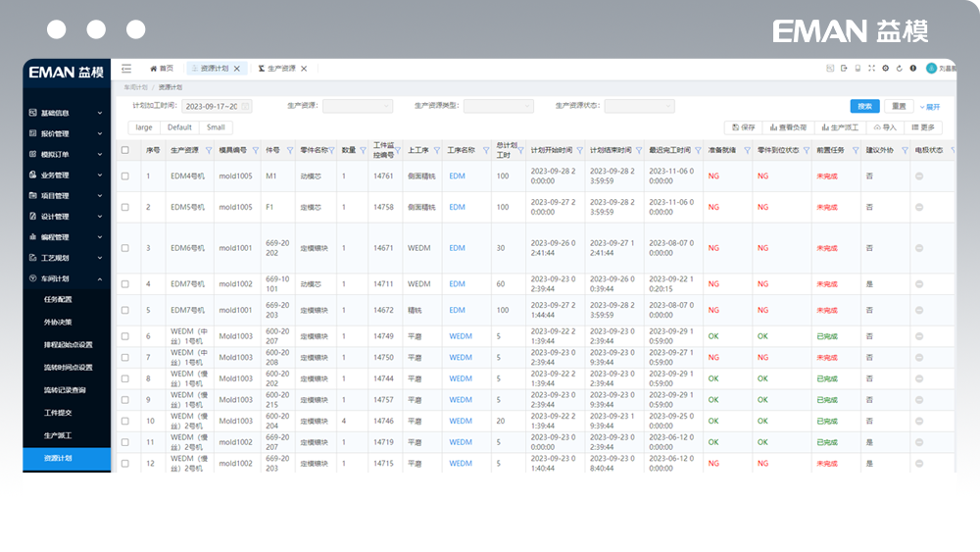Click the filter icon on 准备就绪 column
980x552 pixels.
747,151
